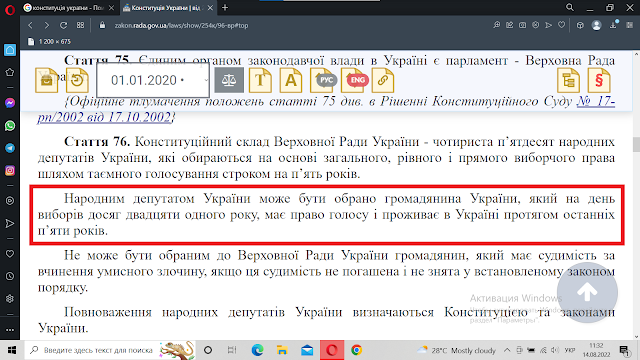The width and height of the screenshot is (640, 360).
Task: Open the Windows Start menu
Action: tap(12, 350)
